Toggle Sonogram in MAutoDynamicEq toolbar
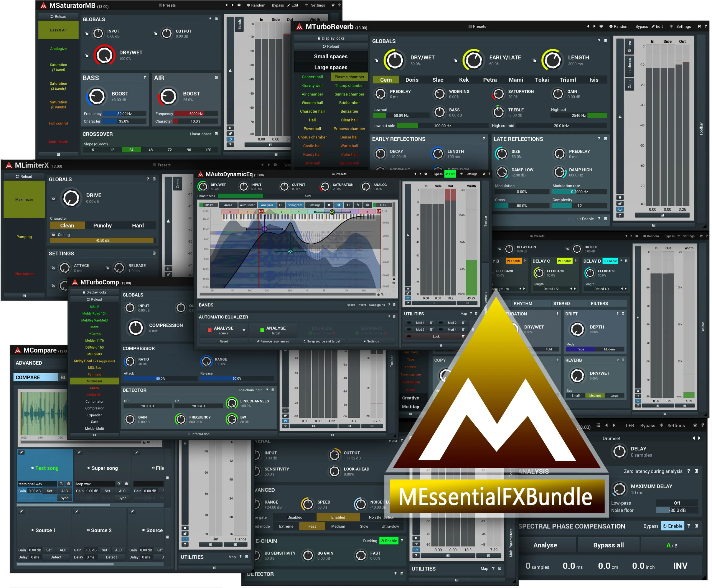Viewport: 712px width, 588px height. 295,205
